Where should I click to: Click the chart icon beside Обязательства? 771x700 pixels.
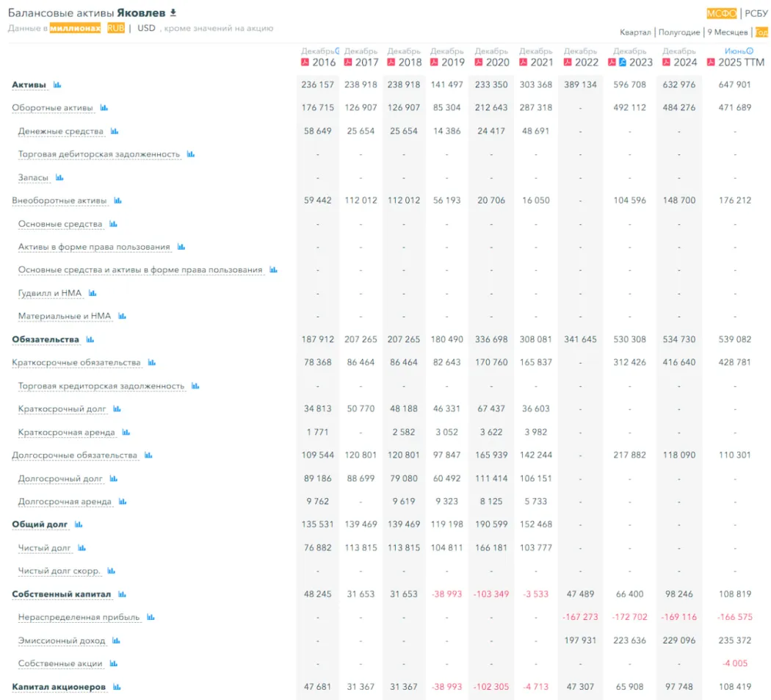[90, 339]
